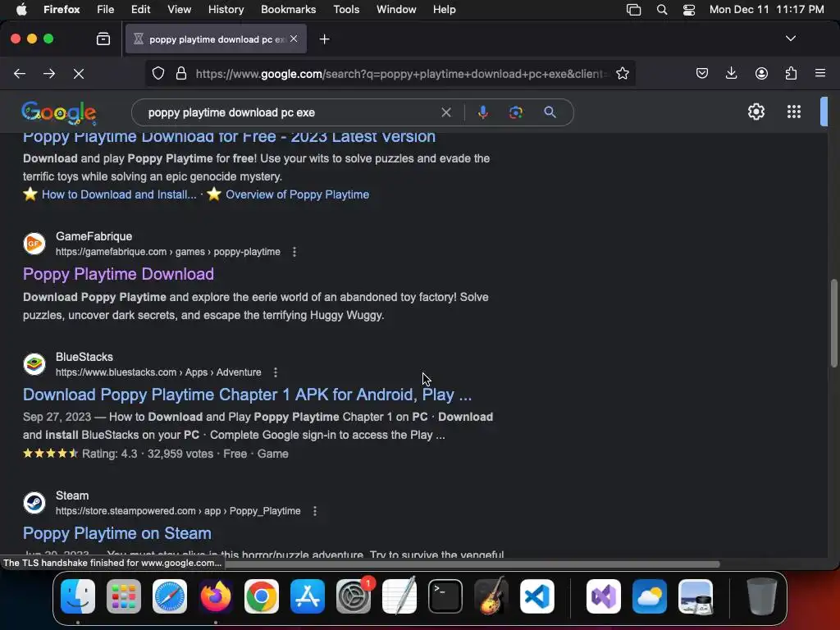
Task: Open Firefox View recent browsing
Action: click(x=103, y=39)
